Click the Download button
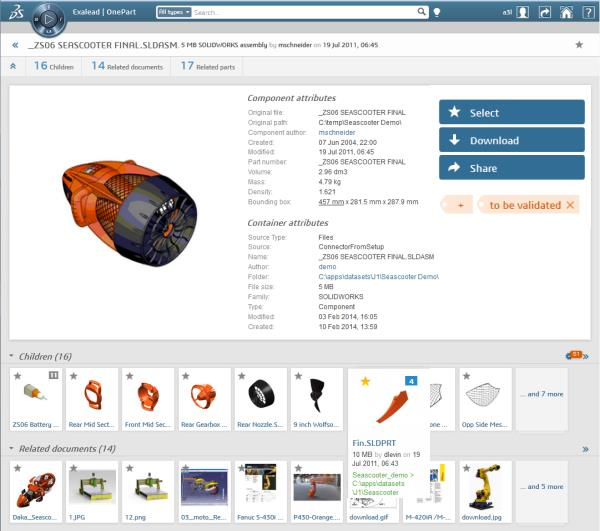Screen dimensions: 600x531 pos(512,140)
